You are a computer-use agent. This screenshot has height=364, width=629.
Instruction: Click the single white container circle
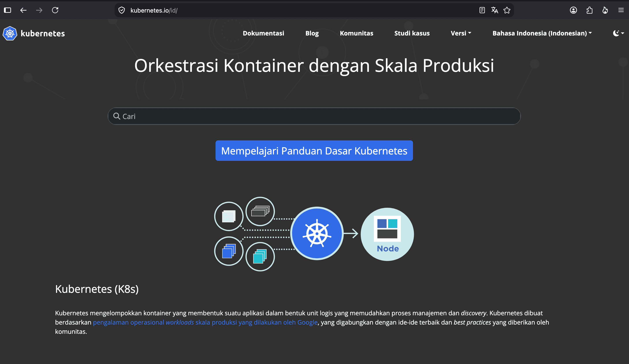[x=229, y=216]
